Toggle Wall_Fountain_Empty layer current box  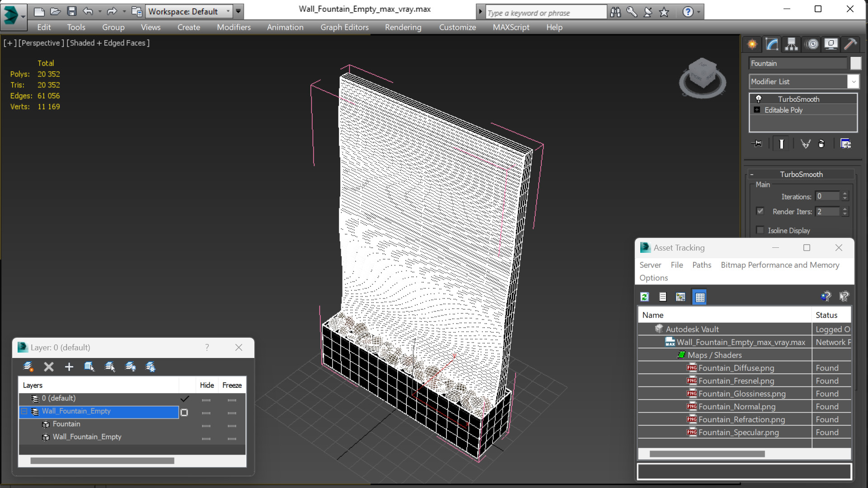click(x=184, y=412)
